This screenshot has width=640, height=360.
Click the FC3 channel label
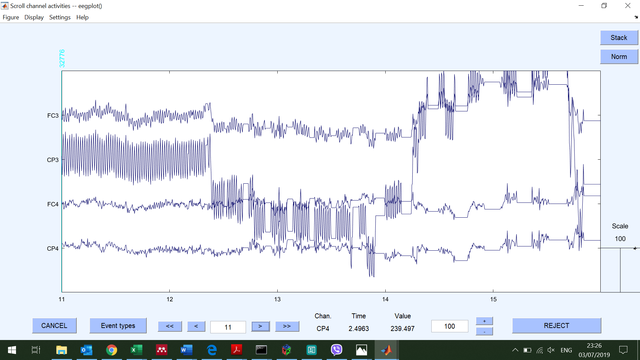53,116
